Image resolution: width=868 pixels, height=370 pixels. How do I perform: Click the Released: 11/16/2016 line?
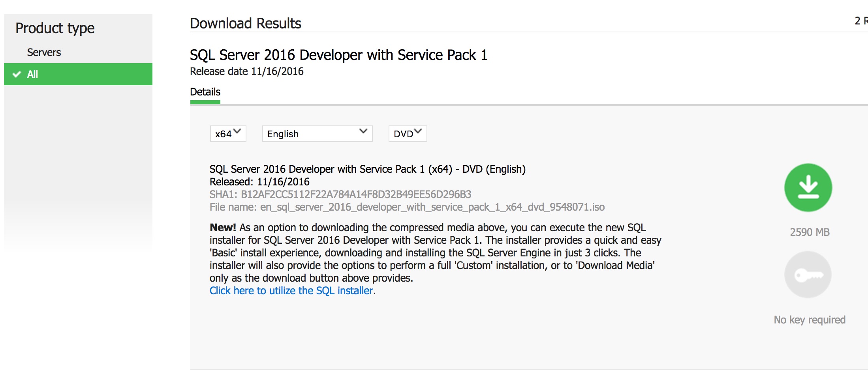click(x=259, y=182)
